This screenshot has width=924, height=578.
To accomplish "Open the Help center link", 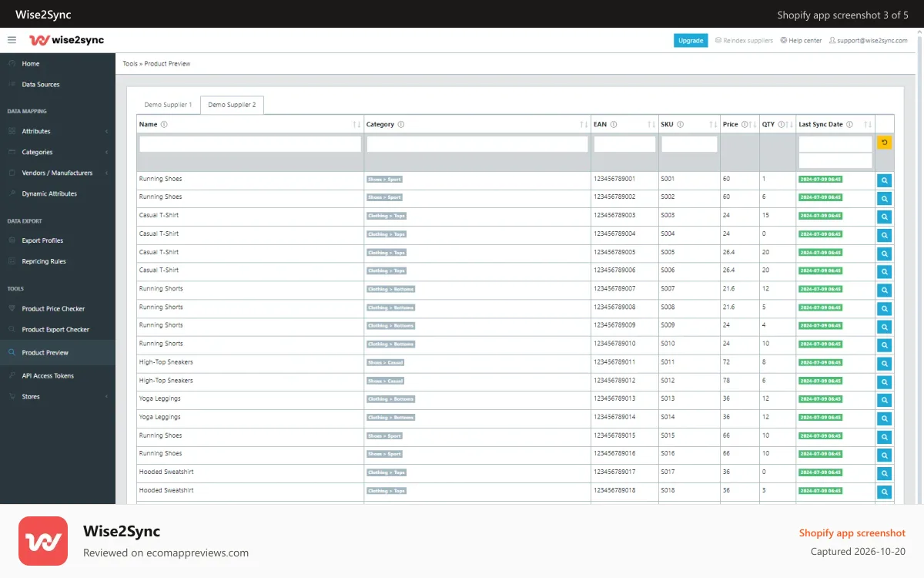I will point(801,40).
